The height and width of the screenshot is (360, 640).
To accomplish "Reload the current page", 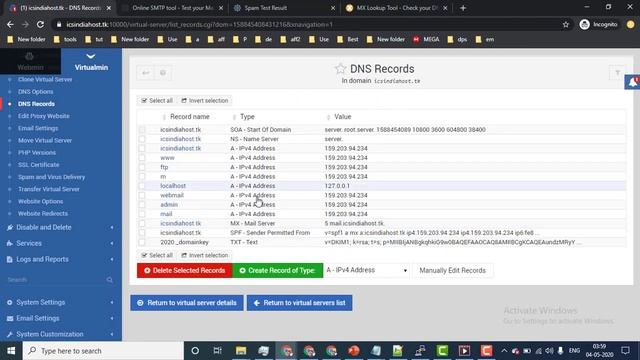I will (x=40, y=24).
